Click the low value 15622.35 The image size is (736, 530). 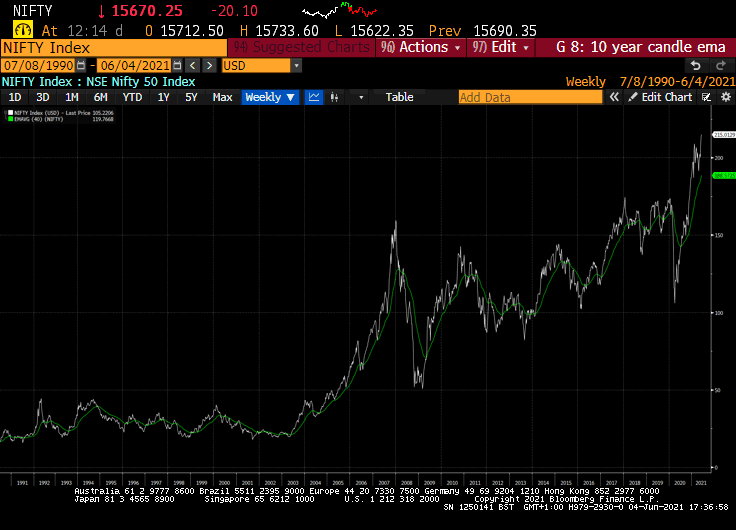[x=382, y=31]
